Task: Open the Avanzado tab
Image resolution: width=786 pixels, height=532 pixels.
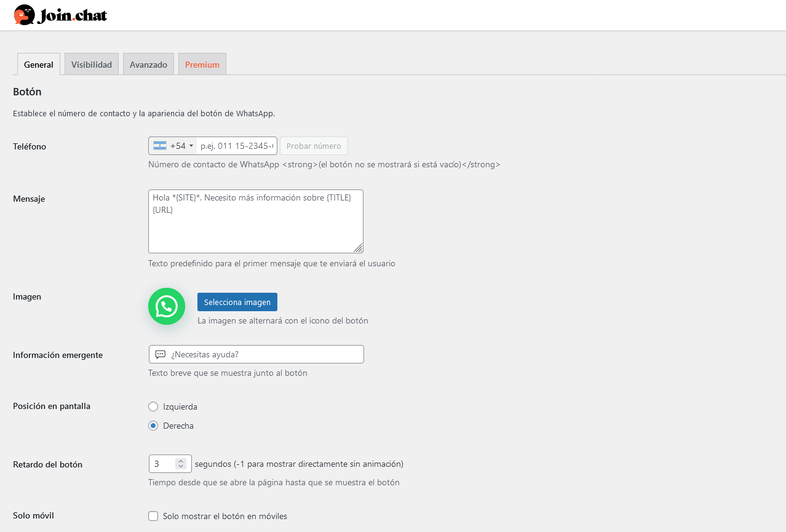Action: 148,65
